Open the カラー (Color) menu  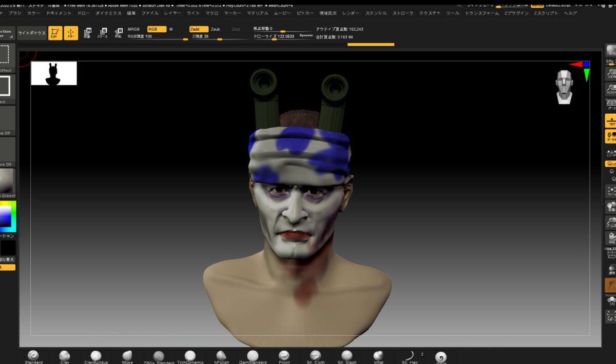coord(33,13)
